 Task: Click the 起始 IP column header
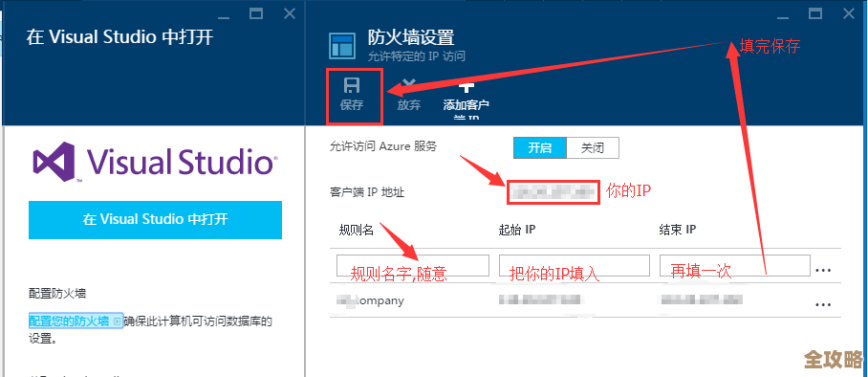point(517,230)
